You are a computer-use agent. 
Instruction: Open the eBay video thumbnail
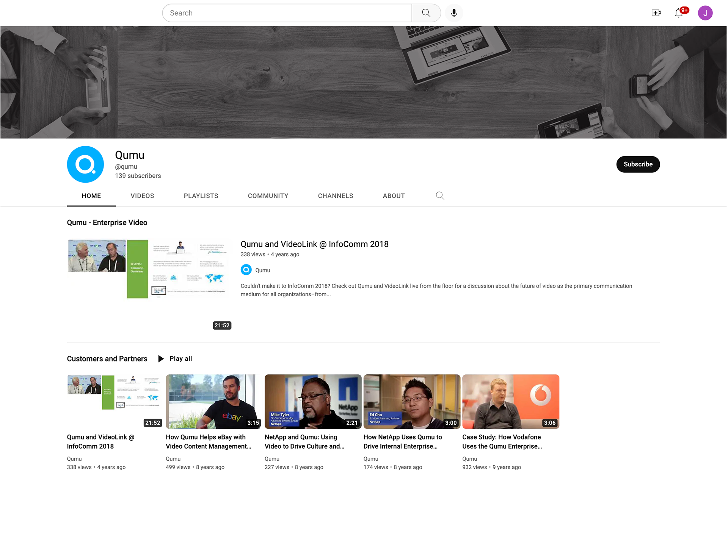[x=214, y=402]
